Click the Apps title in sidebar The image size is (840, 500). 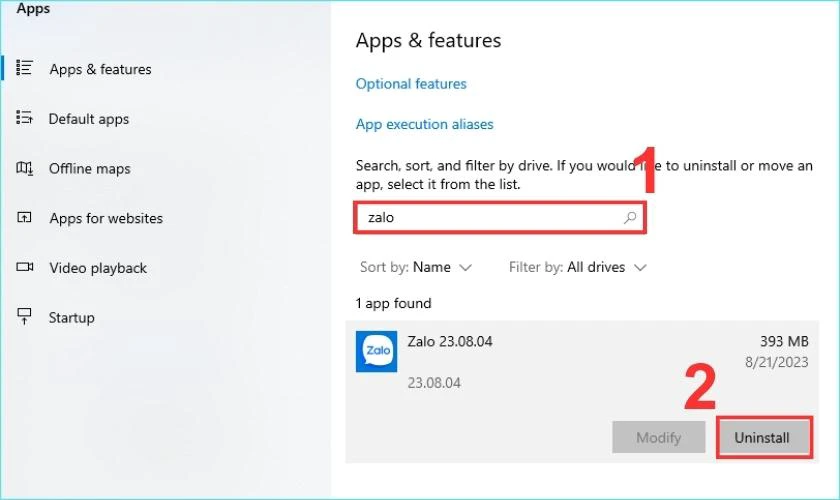click(x=33, y=9)
